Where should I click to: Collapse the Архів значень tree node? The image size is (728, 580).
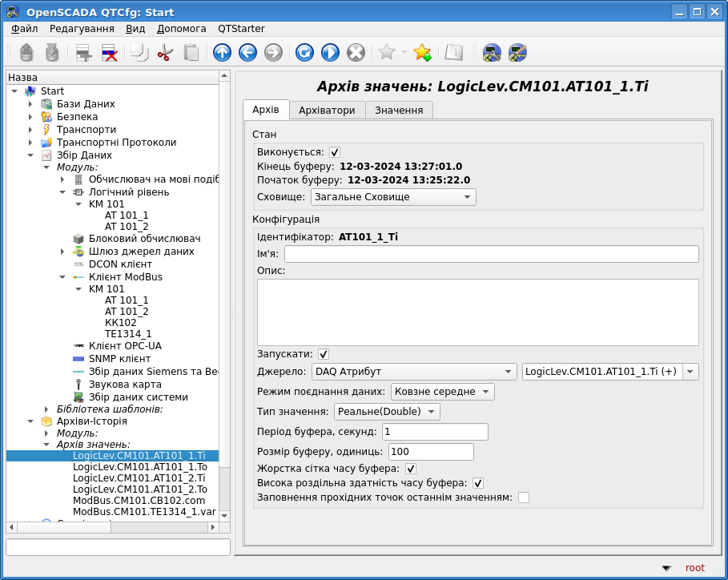(x=46, y=445)
